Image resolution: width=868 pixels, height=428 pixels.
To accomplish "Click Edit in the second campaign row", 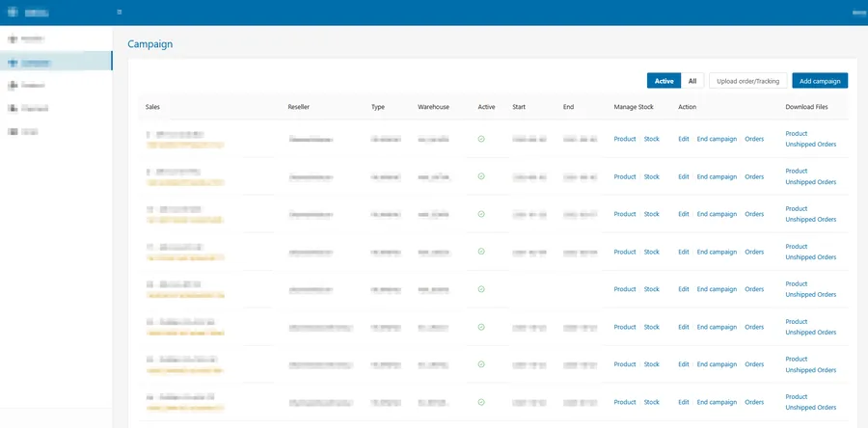I will (x=684, y=176).
